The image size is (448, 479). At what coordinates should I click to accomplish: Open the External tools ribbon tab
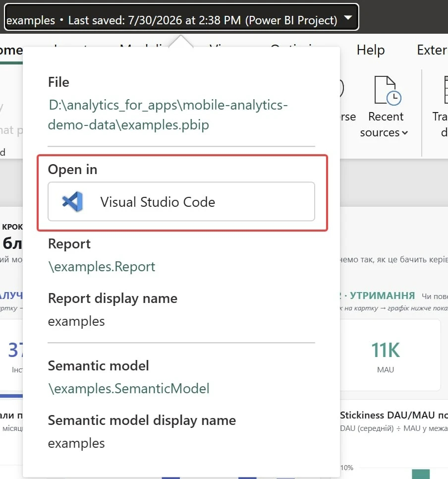(432, 50)
